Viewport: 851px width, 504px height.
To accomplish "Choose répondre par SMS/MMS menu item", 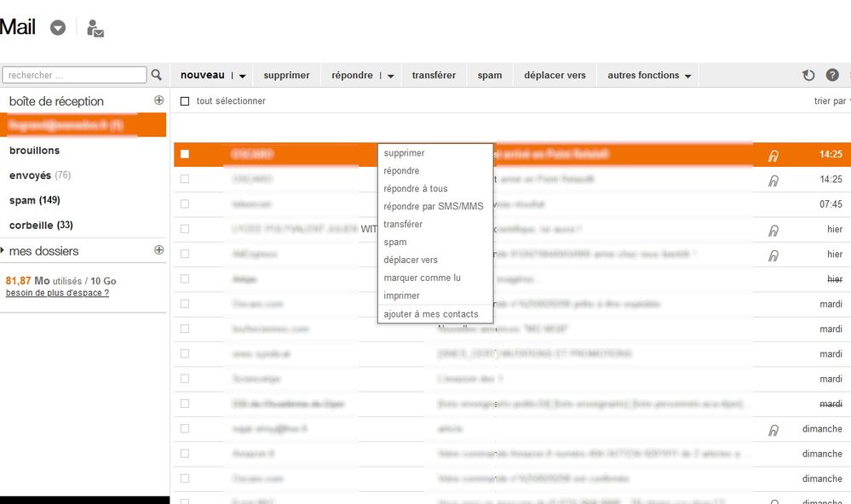I will 433,206.
